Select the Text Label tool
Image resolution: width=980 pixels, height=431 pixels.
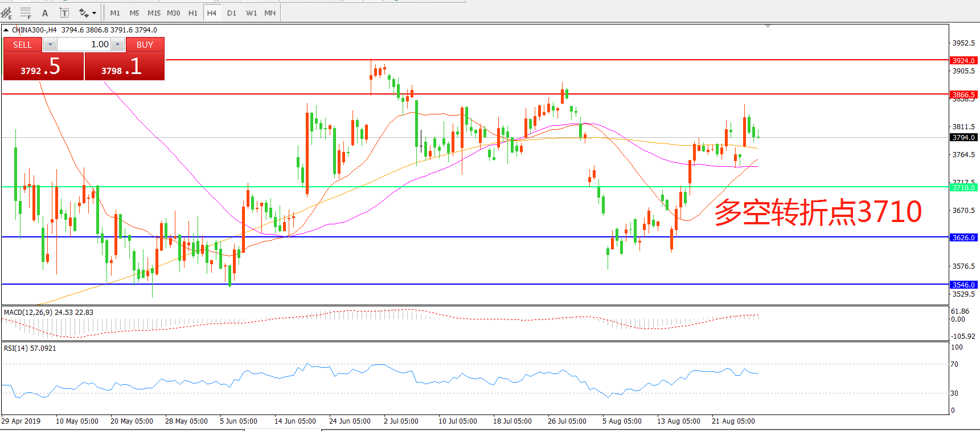[x=64, y=13]
